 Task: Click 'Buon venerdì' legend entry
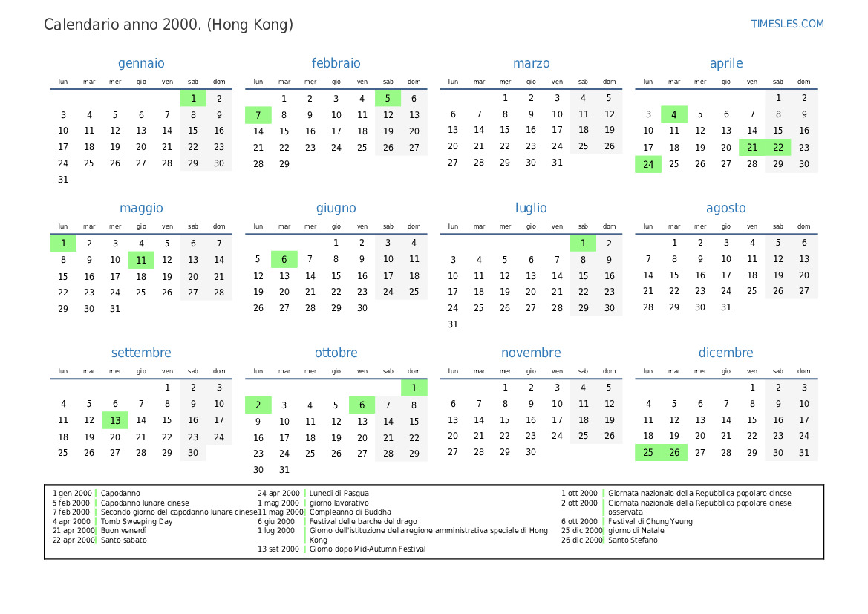tap(124, 530)
